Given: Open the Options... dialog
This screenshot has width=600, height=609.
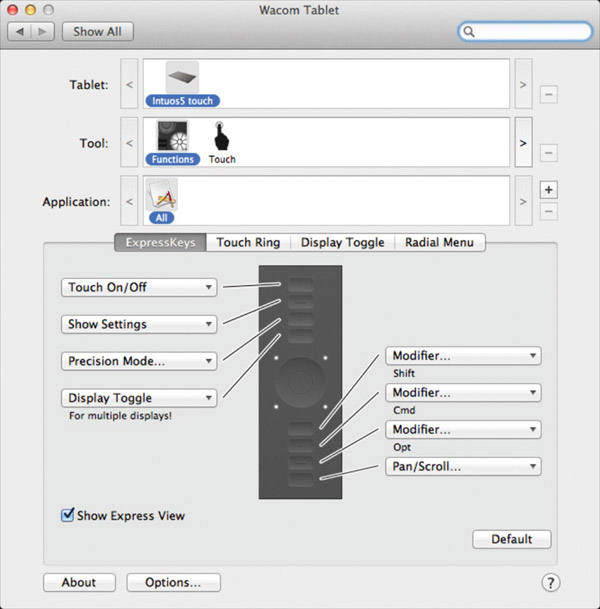Looking at the screenshot, I should (x=173, y=582).
